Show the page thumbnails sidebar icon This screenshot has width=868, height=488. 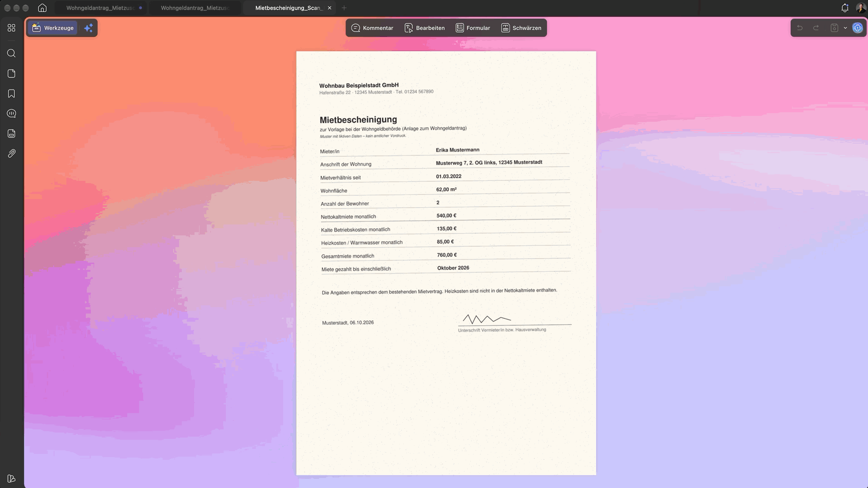pyautogui.click(x=11, y=74)
